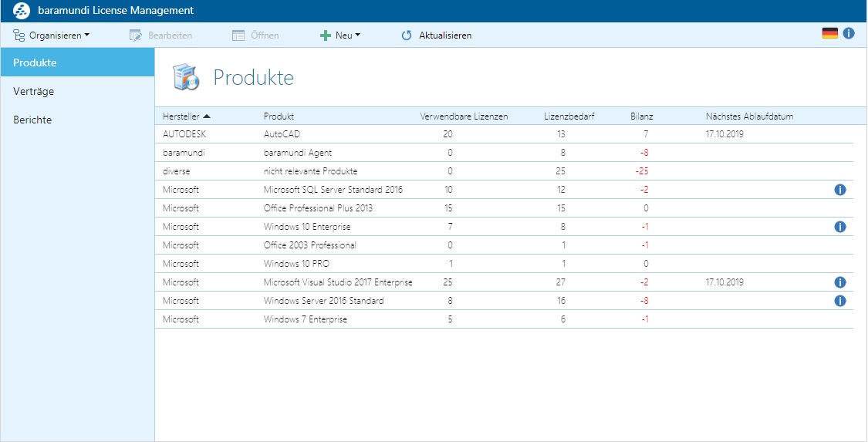Select the nicht relevante Produkte row
This screenshot has height=442, width=868.
504,171
